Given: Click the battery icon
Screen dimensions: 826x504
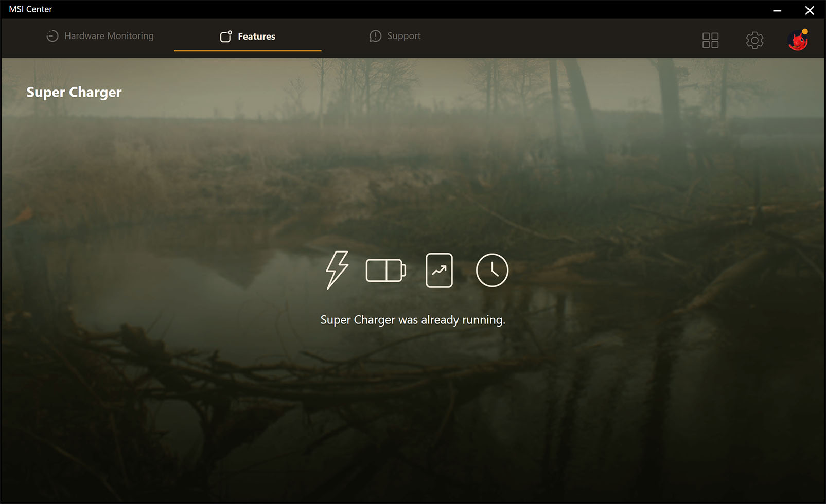Looking at the screenshot, I should (385, 271).
